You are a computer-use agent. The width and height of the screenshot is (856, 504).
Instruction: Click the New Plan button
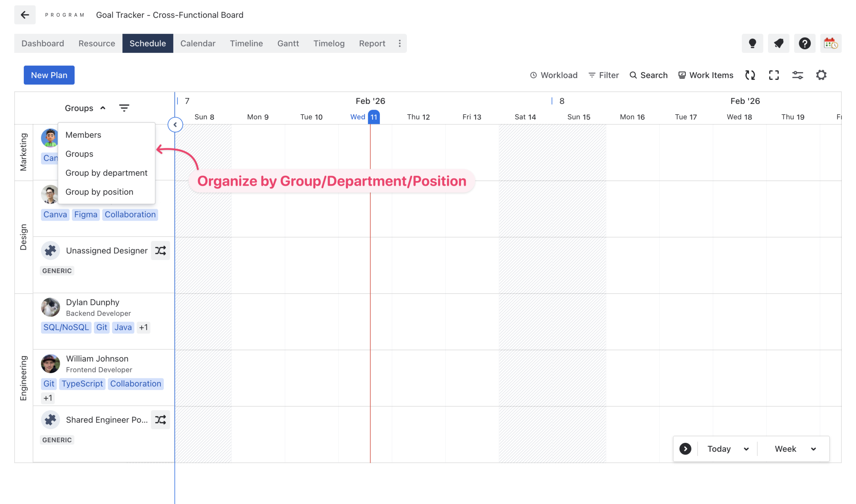(x=49, y=75)
